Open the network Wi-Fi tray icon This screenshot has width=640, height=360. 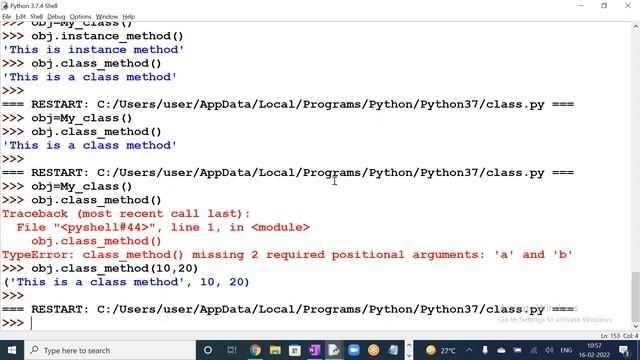[x=533, y=350]
